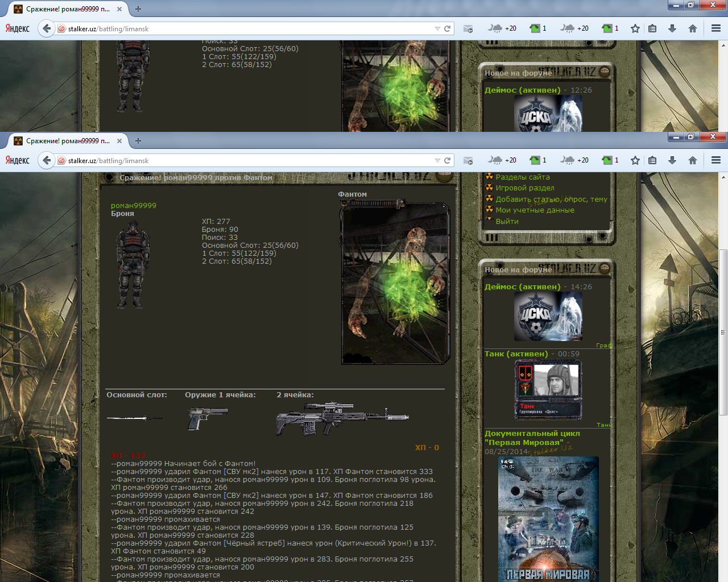Go back using front window's back arrow
Image resolution: width=728 pixels, height=582 pixels.
(x=47, y=160)
